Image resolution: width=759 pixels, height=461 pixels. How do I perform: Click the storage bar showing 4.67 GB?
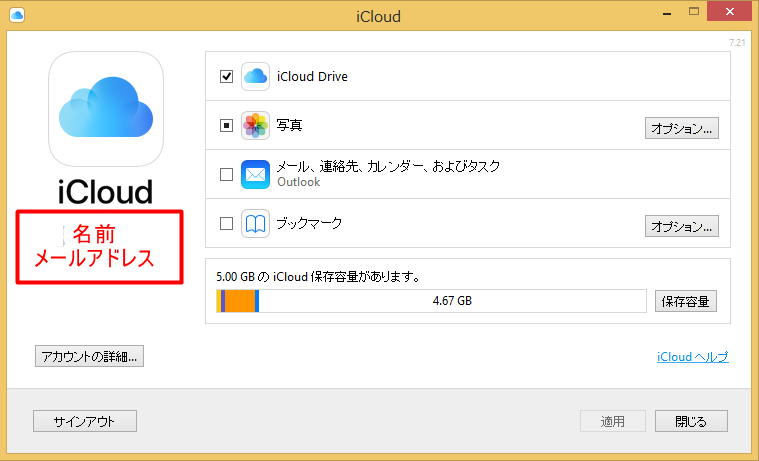coord(431,301)
